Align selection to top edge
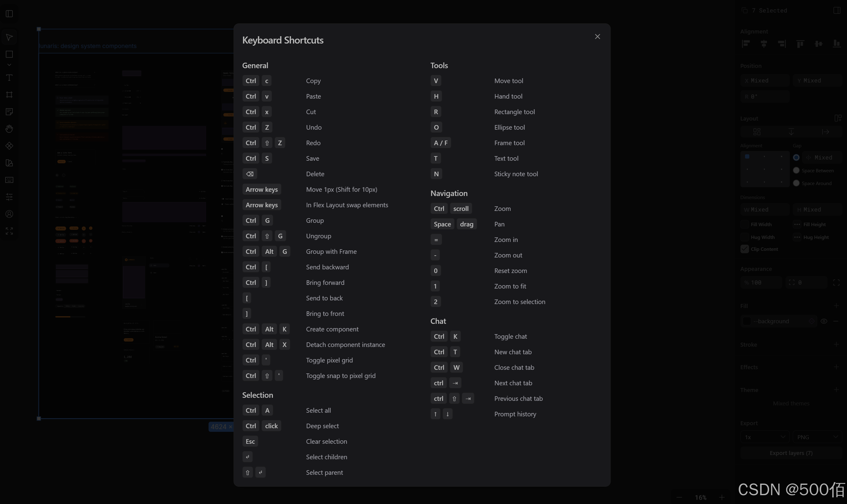The width and height of the screenshot is (847, 504). coord(800,44)
